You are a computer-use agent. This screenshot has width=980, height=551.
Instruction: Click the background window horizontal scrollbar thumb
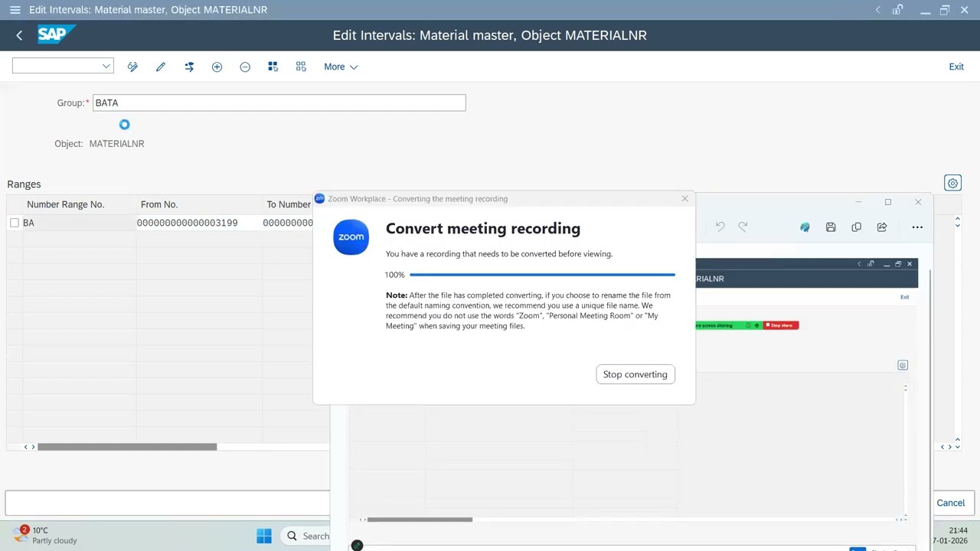(420, 520)
